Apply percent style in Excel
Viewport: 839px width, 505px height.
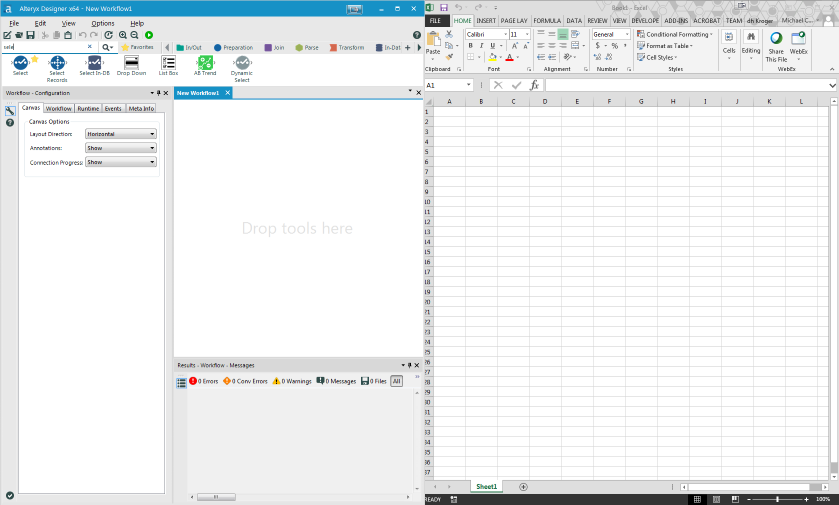[615, 45]
